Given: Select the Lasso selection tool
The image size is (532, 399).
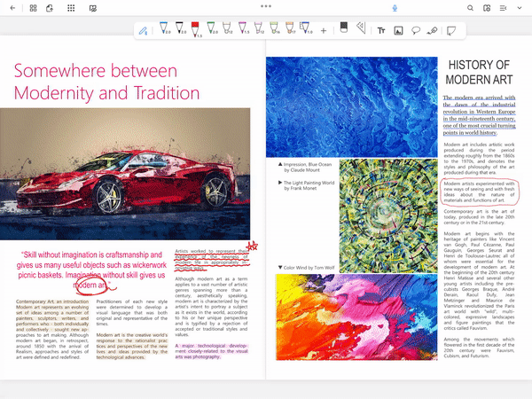Looking at the screenshot, I should 416,31.
